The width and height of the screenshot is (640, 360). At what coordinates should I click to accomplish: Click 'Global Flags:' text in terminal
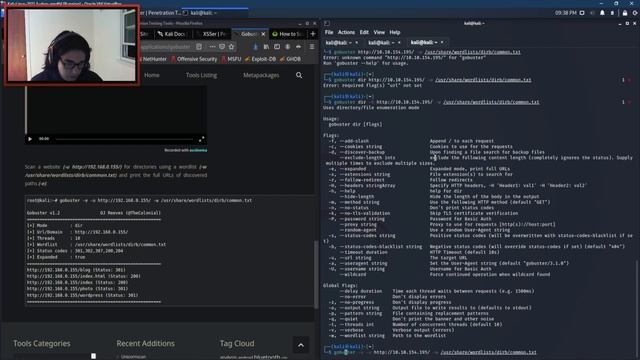[340, 286]
